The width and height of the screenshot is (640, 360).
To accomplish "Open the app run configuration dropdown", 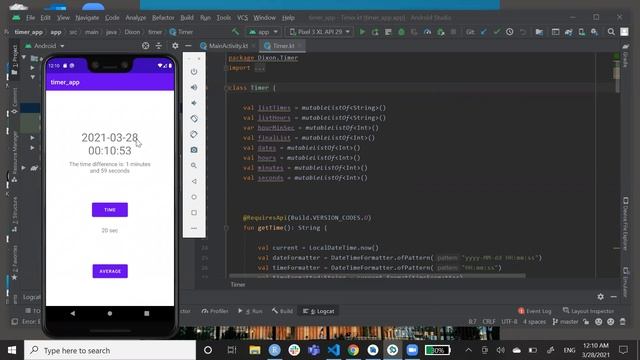I will [263, 32].
